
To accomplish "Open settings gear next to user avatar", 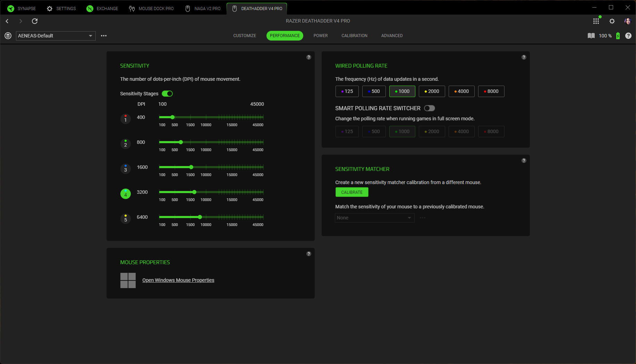I will tap(612, 21).
